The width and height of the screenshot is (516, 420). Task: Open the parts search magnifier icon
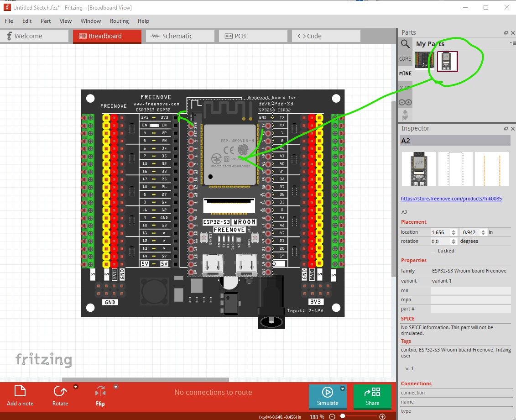pyautogui.click(x=405, y=44)
